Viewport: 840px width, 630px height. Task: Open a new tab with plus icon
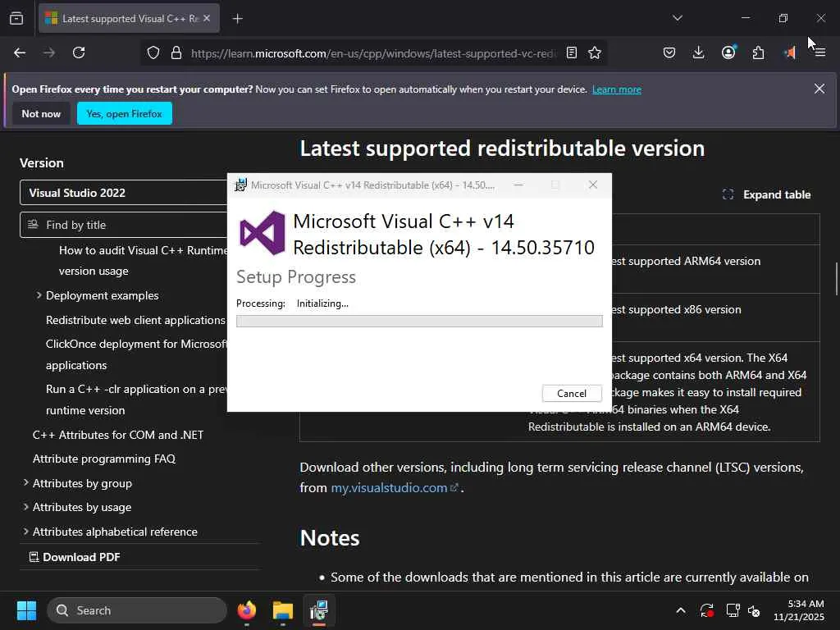coord(238,19)
